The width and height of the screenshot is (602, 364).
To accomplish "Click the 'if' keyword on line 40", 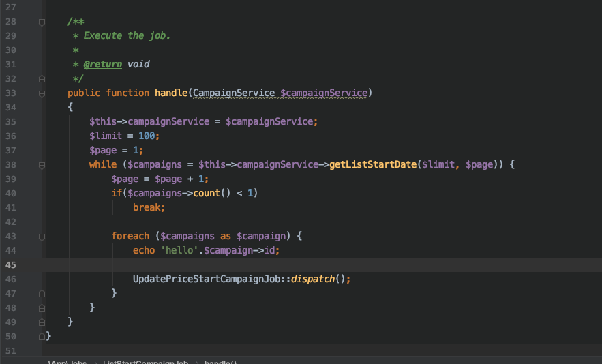I will [x=117, y=193].
